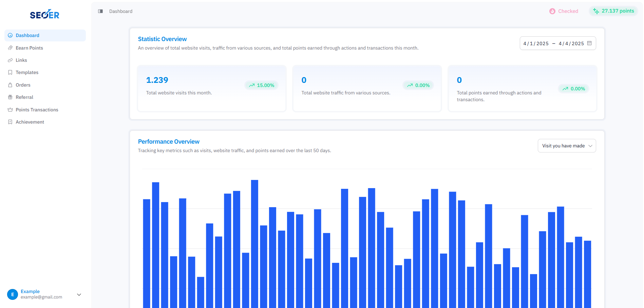
Task: Expand the Example user account menu
Action: 79,294
